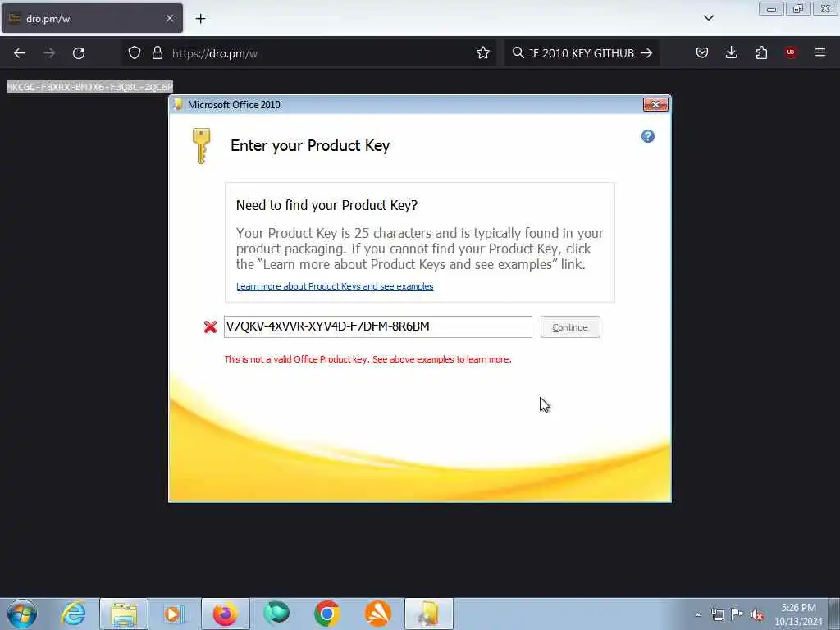
Task: Select the dro.pm/w tab
Action: click(92, 18)
